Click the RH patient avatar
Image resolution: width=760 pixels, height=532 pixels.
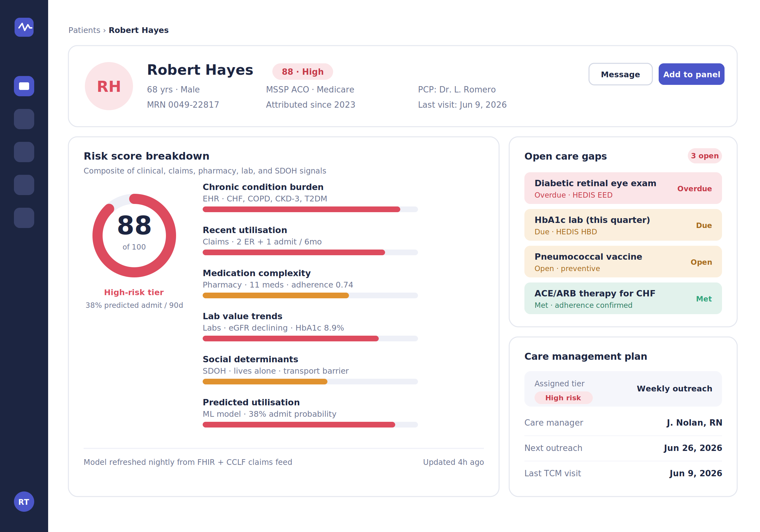coord(109,86)
